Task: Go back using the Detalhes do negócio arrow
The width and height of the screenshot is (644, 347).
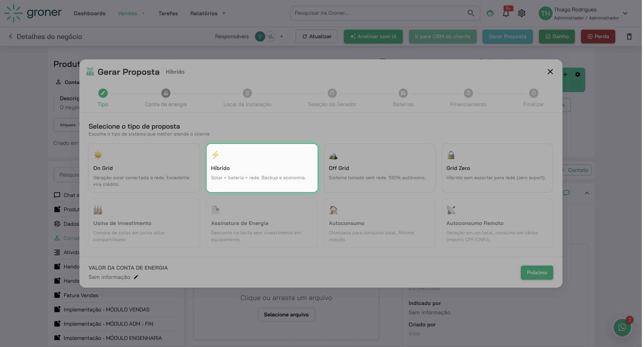Action: (x=10, y=37)
